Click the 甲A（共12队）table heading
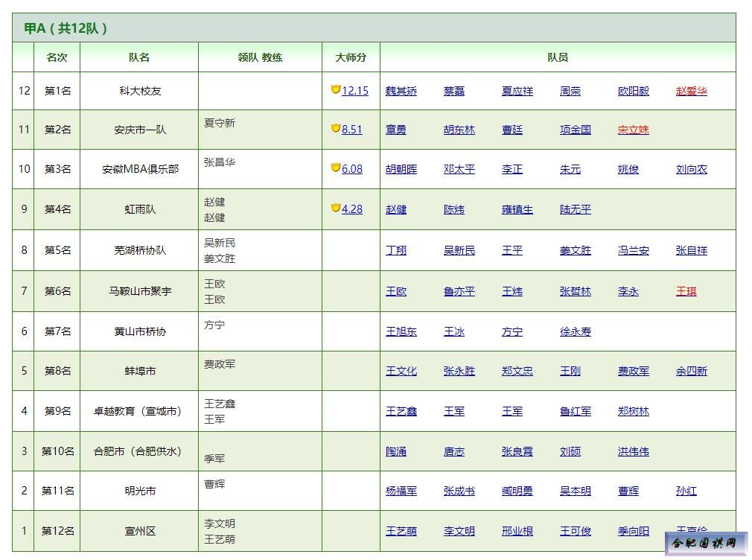Screen dimensions: 752x560 click(66, 28)
